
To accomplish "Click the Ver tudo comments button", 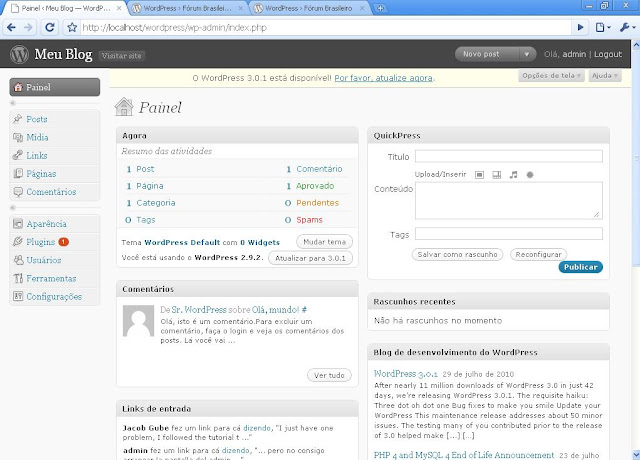I will pyautogui.click(x=329, y=375).
